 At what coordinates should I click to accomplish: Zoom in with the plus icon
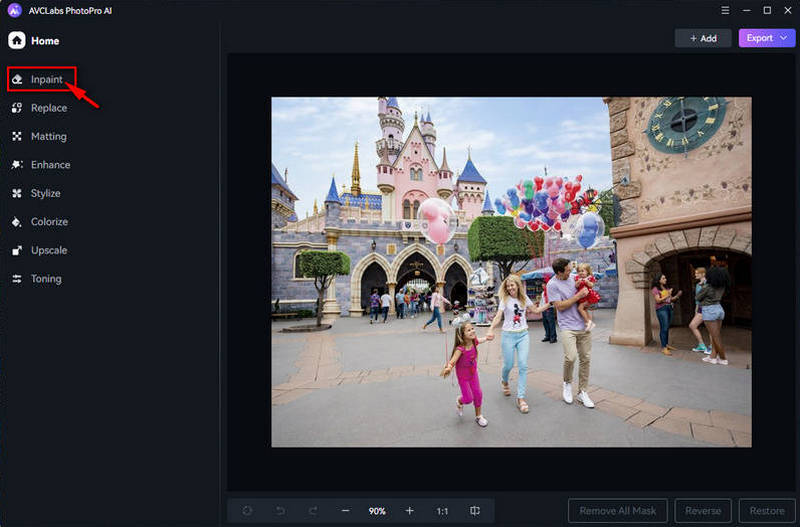(x=409, y=511)
